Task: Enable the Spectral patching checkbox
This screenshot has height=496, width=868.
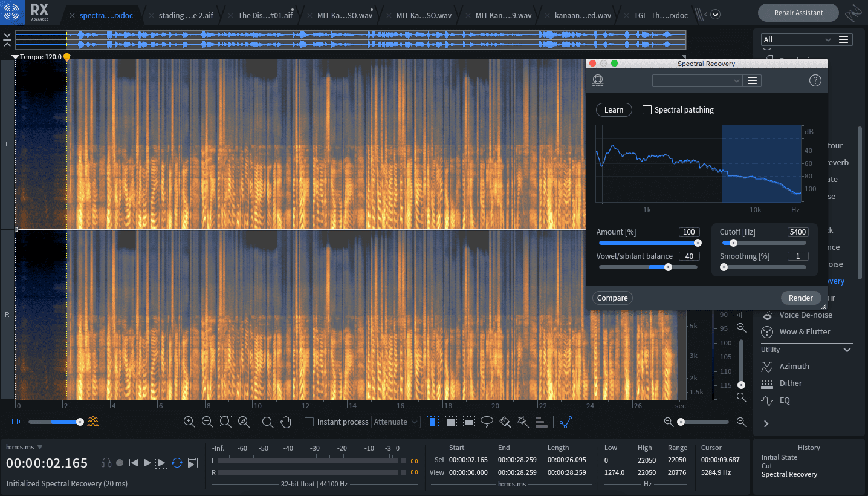Action: 647,109
